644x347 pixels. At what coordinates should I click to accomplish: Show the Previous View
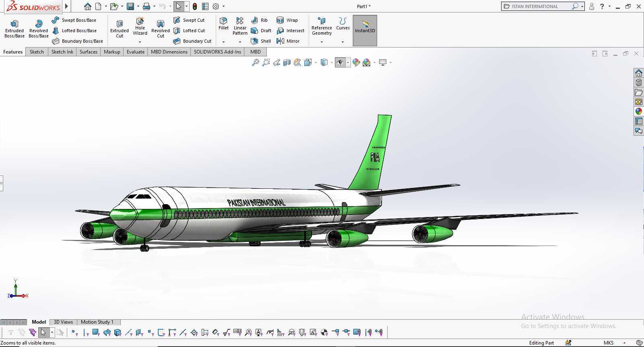pyautogui.click(x=277, y=62)
